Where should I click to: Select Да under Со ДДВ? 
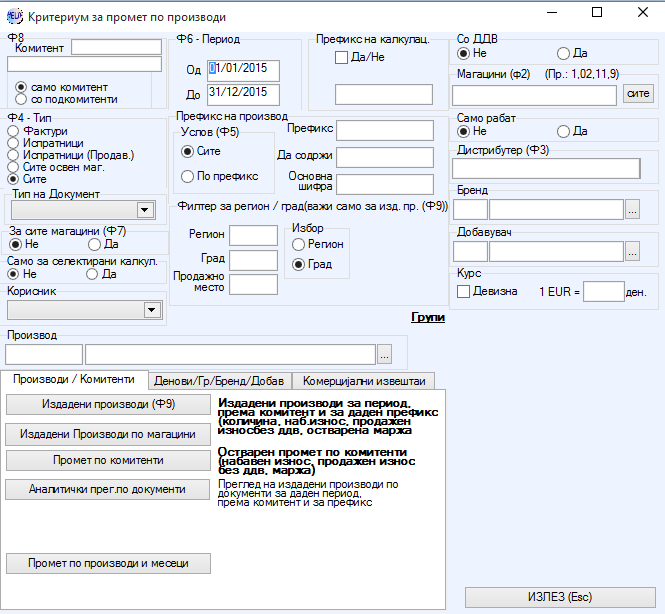click(563, 53)
